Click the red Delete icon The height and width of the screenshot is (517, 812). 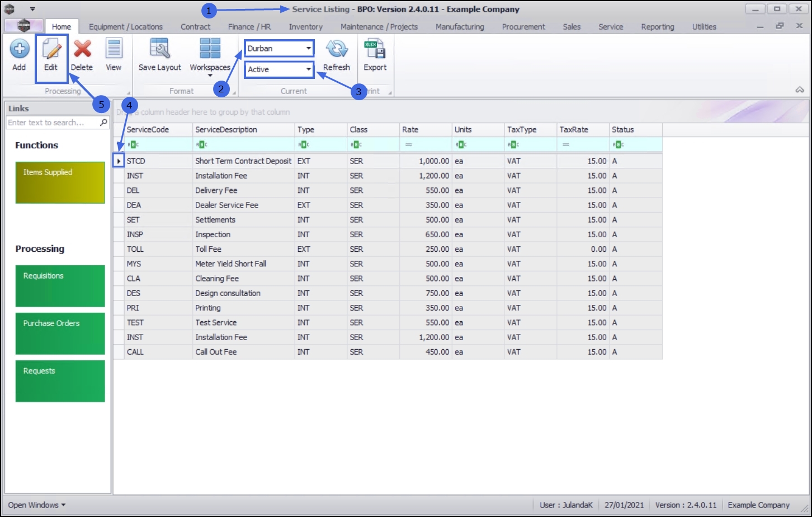tap(82, 49)
